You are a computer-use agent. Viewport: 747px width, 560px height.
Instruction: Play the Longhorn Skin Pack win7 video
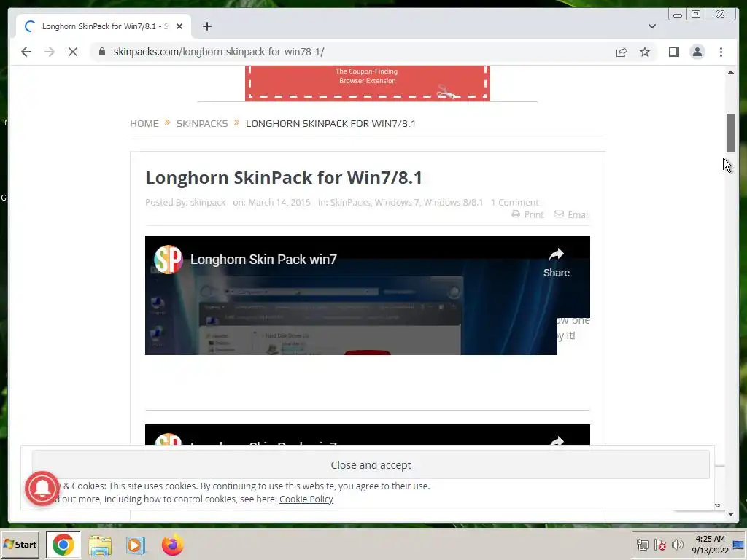(x=368, y=352)
